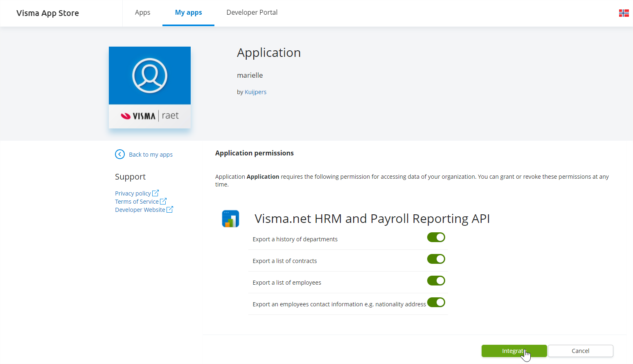Click the Export a list of employees label
This screenshot has height=364, width=633.
287,283
